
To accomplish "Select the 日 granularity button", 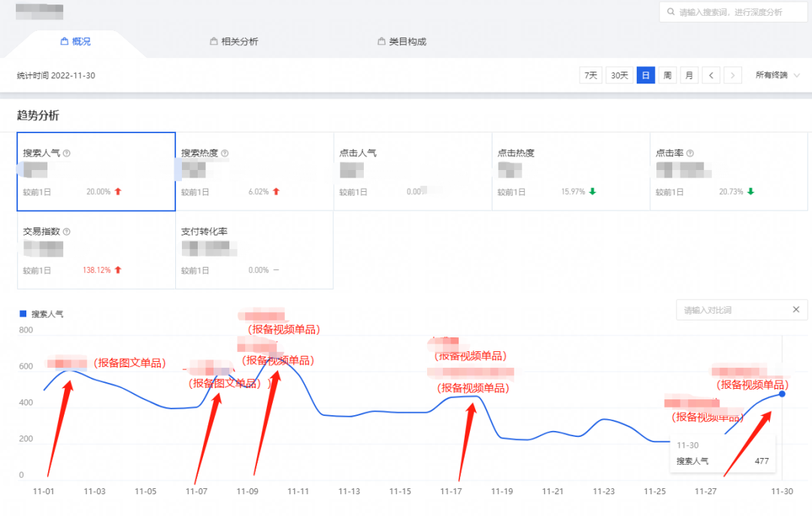I will 646,75.
